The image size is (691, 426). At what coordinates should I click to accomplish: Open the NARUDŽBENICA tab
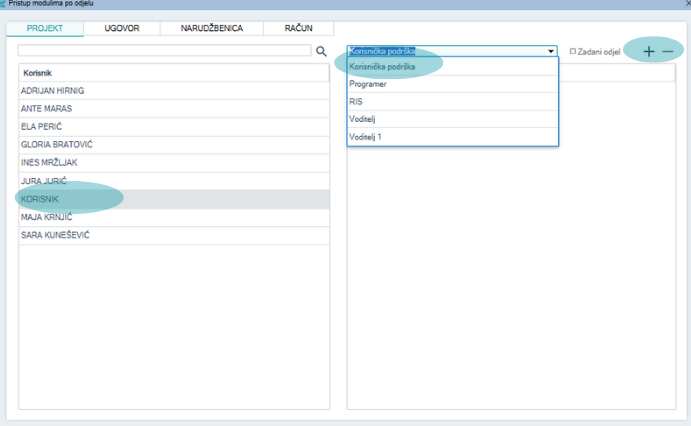(211, 28)
